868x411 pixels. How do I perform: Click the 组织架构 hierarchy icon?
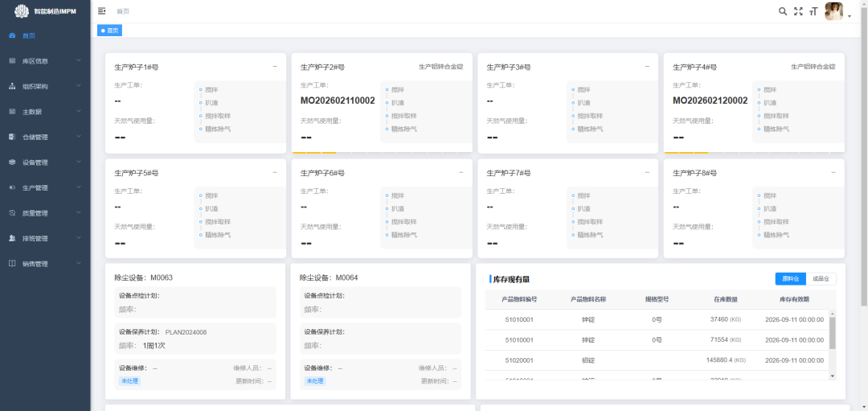pos(12,86)
